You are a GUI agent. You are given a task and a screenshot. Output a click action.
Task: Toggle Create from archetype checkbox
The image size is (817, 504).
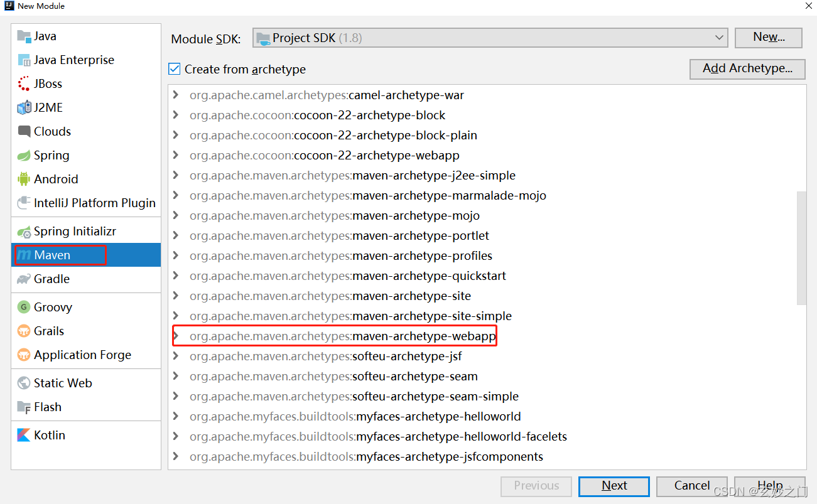tap(175, 69)
